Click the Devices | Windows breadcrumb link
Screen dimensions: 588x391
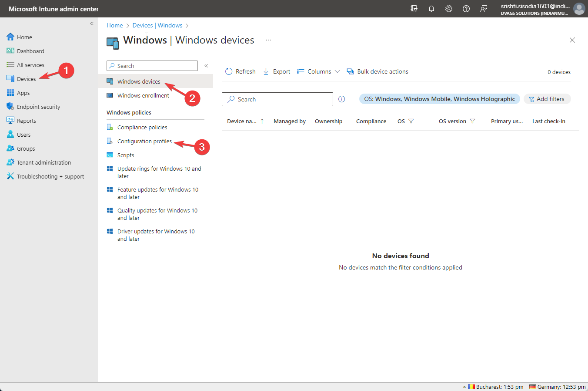(x=157, y=25)
